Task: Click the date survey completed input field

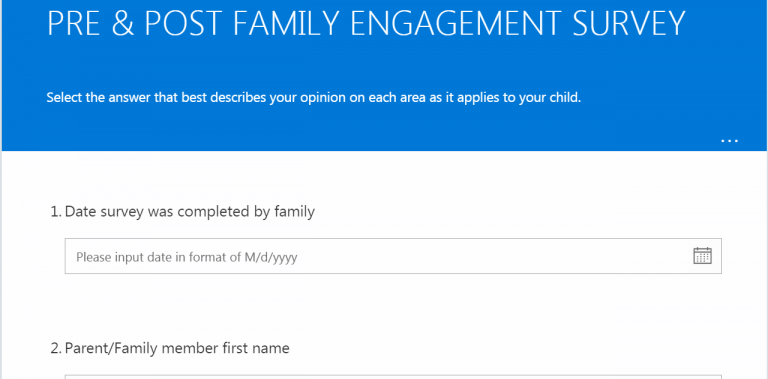Action: (393, 256)
